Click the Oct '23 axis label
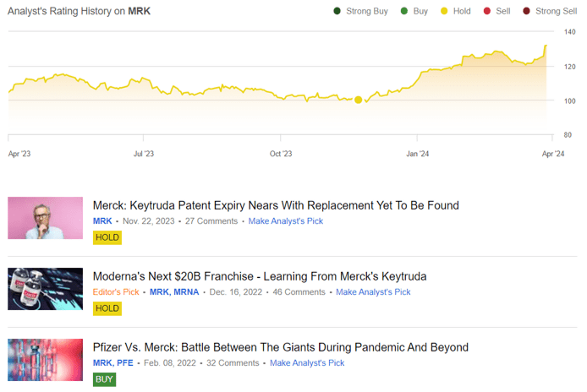 coord(281,154)
